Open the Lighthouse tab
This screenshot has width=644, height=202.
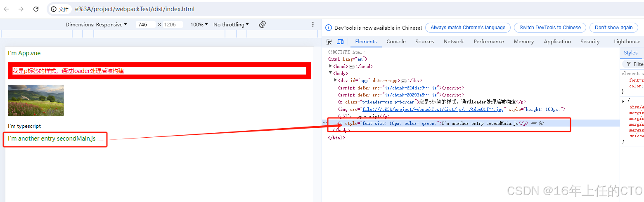[627, 42]
